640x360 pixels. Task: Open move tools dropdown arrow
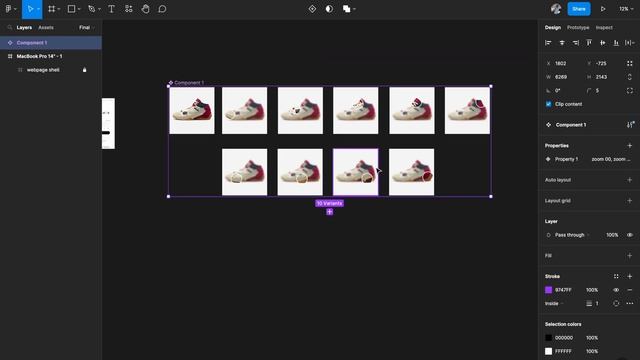38,9
